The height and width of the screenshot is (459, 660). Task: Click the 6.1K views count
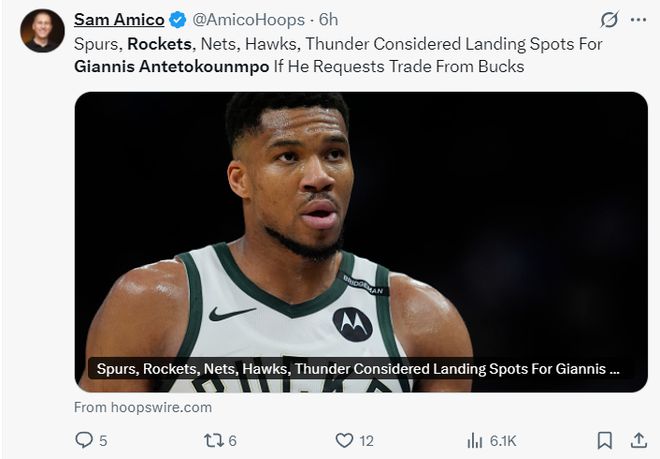pyautogui.click(x=503, y=440)
